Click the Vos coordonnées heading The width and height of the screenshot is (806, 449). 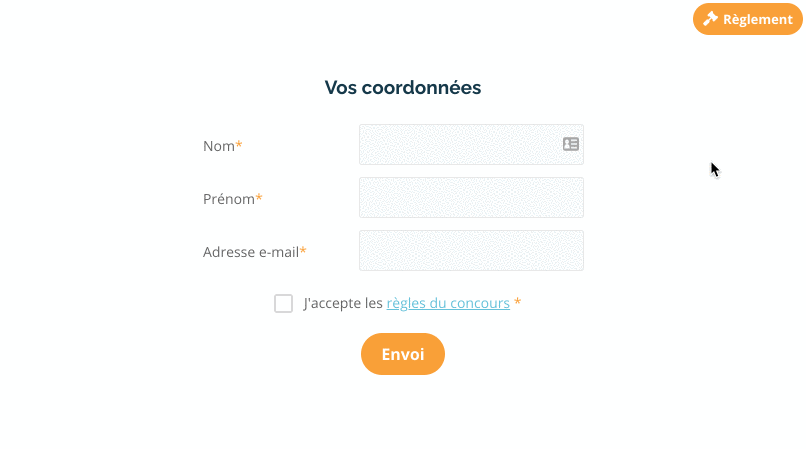402,87
